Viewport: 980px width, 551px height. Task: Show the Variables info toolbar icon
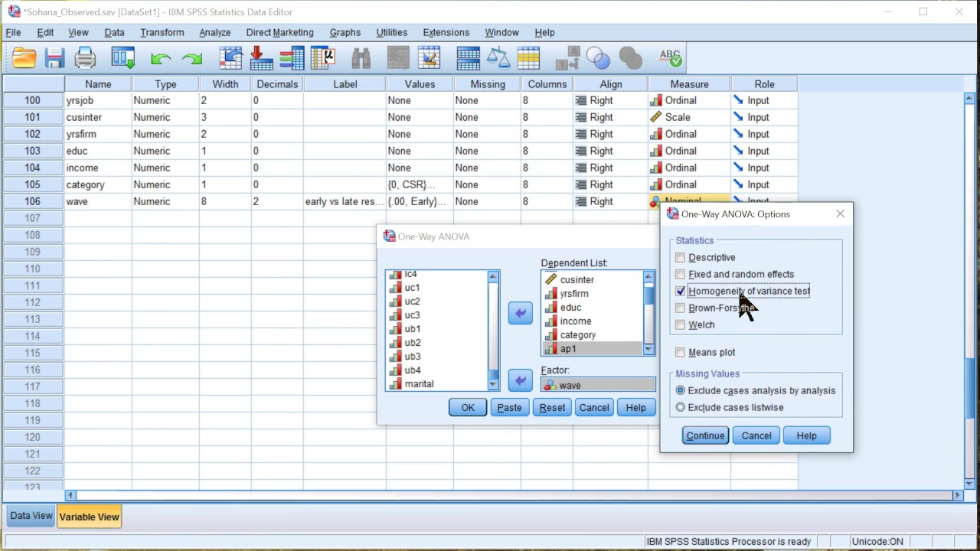(x=292, y=58)
